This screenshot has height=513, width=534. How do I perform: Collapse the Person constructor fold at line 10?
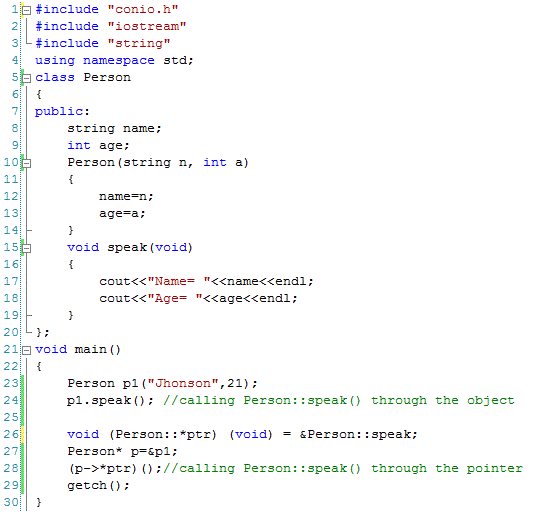(26, 164)
